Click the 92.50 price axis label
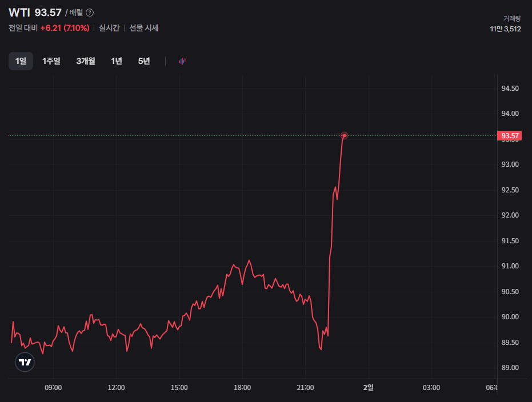This screenshot has height=402, width=532. point(510,190)
